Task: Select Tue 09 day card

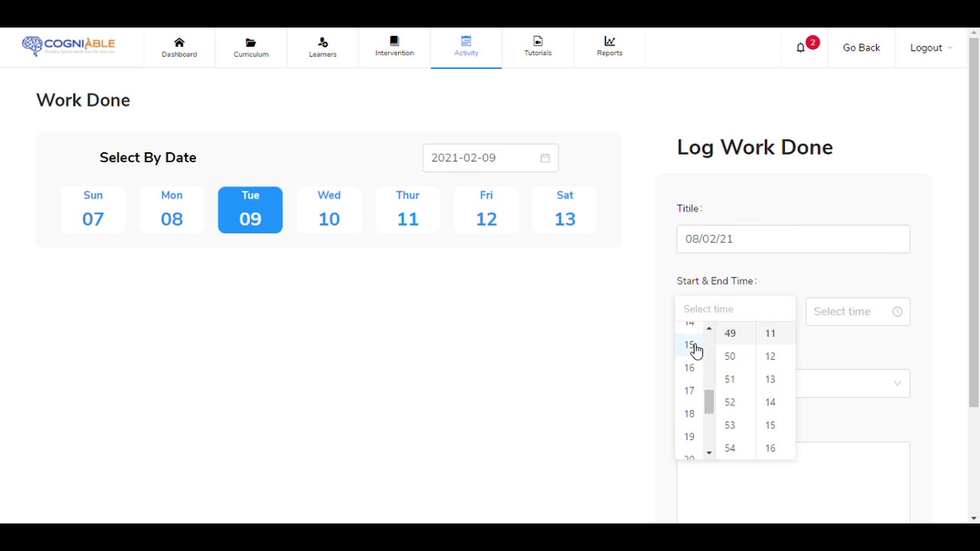Action: pyautogui.click(x=250, y=210)
